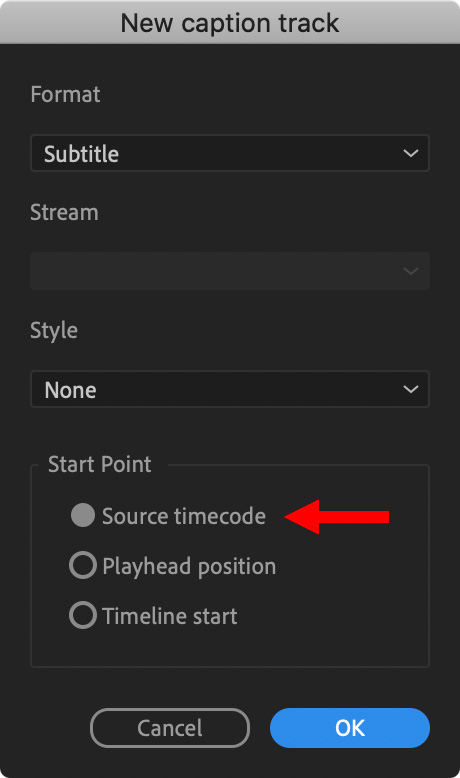Image resolution: width=460 pixels, height=778 pixels.
Task: Click the chevron arrow in Format combo box
Action: 410,153
